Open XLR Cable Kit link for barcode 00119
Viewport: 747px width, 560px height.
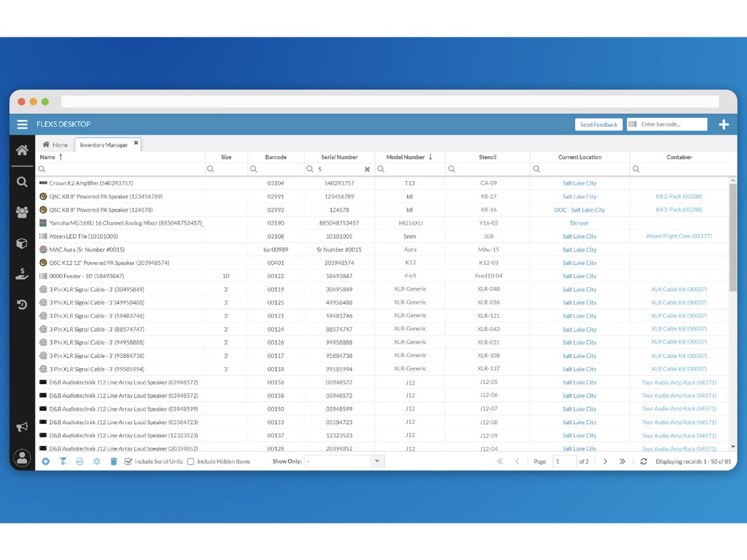tap(679, 289)
